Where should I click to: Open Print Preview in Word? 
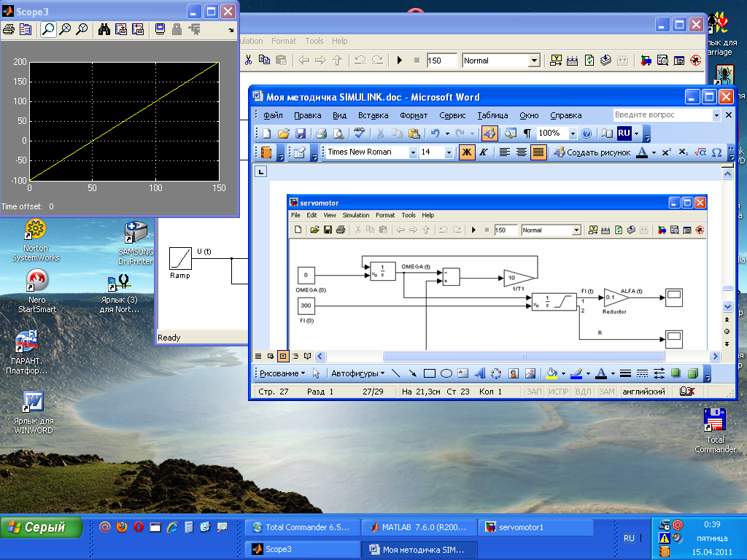[x=338, y=133]
